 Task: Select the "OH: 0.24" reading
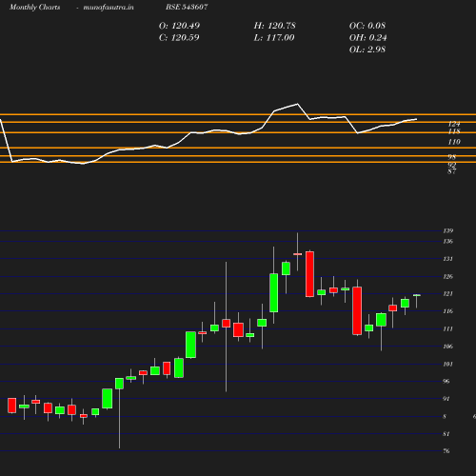[x=368, y=38]
